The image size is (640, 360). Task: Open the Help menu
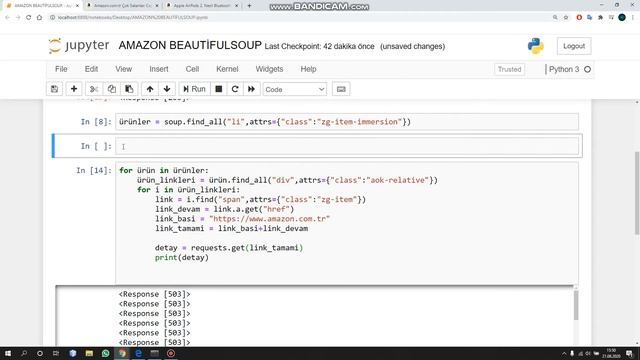pos(308,69)
